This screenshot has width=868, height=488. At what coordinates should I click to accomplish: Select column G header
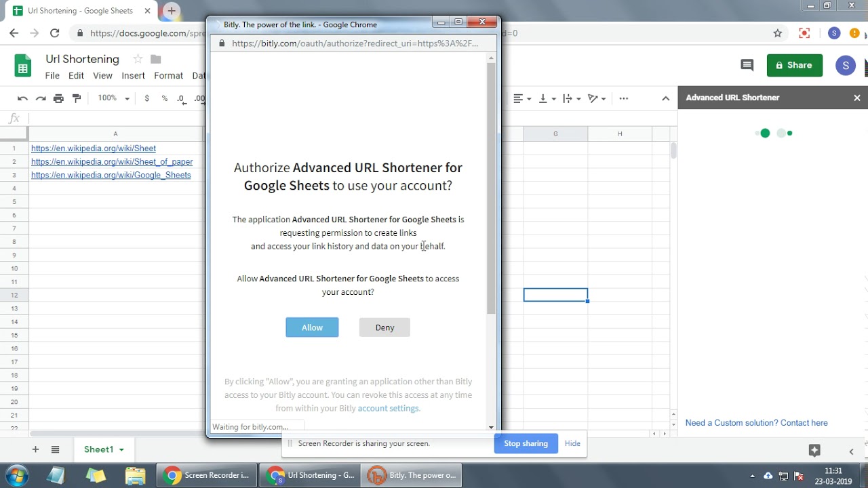(x=555, y=134)
